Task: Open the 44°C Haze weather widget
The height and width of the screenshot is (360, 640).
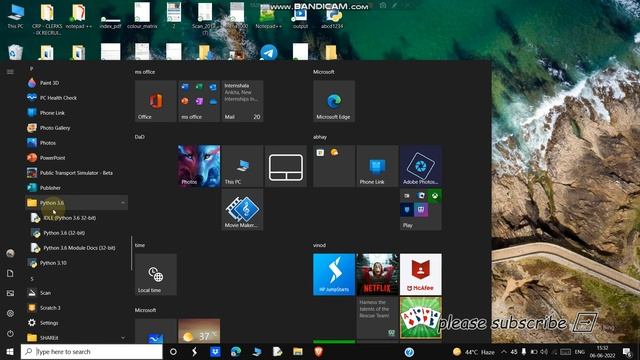Action: pos(473,352)
